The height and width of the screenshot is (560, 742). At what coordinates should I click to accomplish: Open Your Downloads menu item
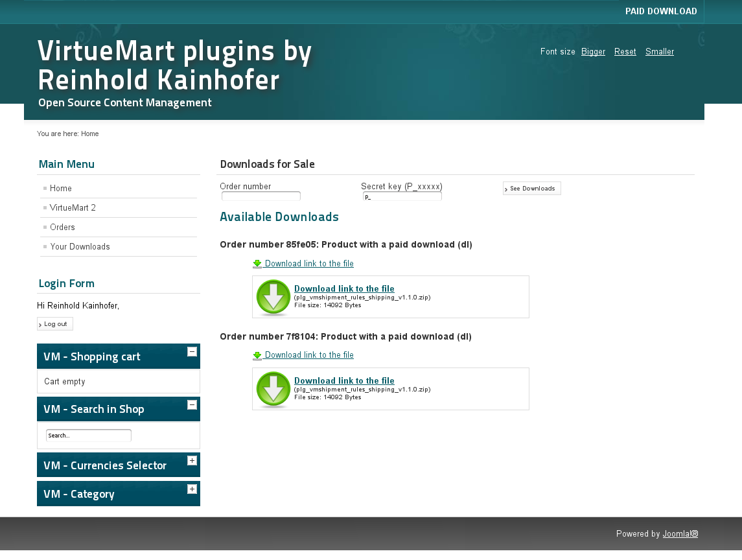tap(80, 247)
